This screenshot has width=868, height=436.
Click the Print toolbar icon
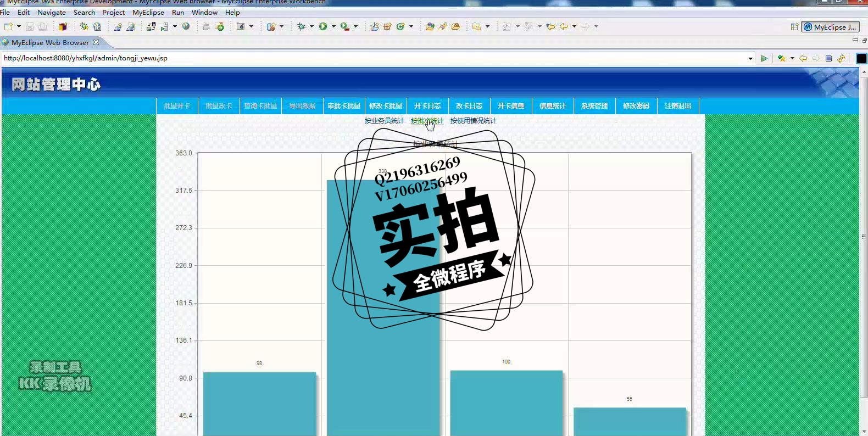click(x=42, y=26)
